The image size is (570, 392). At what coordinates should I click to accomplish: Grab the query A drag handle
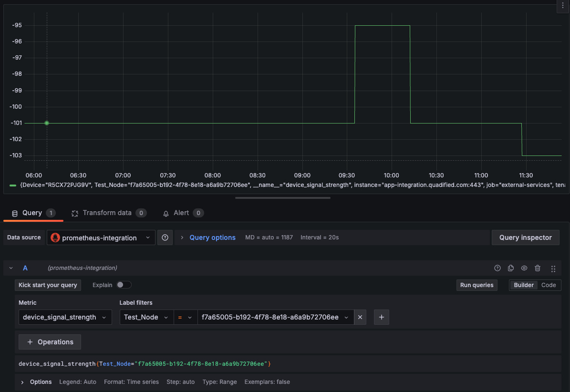click(x=553, y=268)
